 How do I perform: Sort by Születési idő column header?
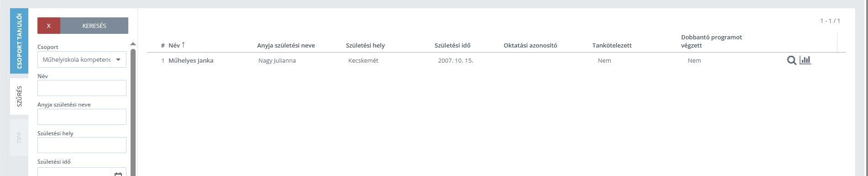452,45
